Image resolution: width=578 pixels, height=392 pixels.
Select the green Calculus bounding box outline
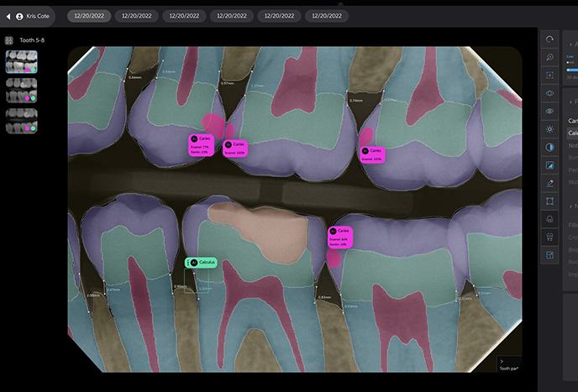click(197, 280)
